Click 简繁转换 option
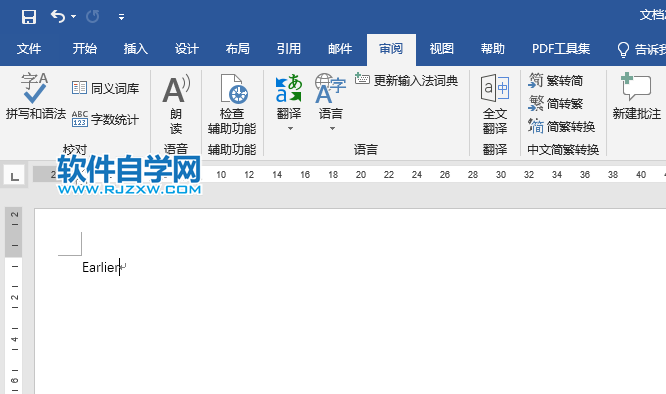 coord(562,126)
